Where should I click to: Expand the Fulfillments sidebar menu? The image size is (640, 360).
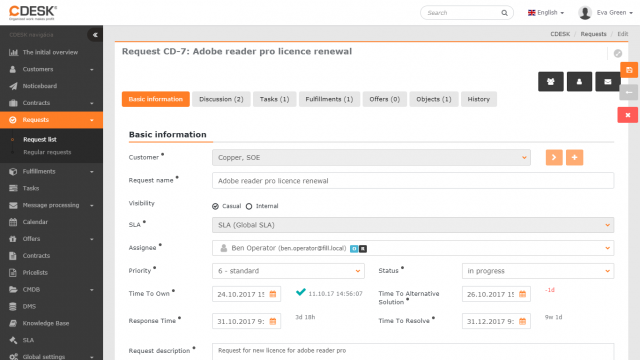tap(51, 171)
